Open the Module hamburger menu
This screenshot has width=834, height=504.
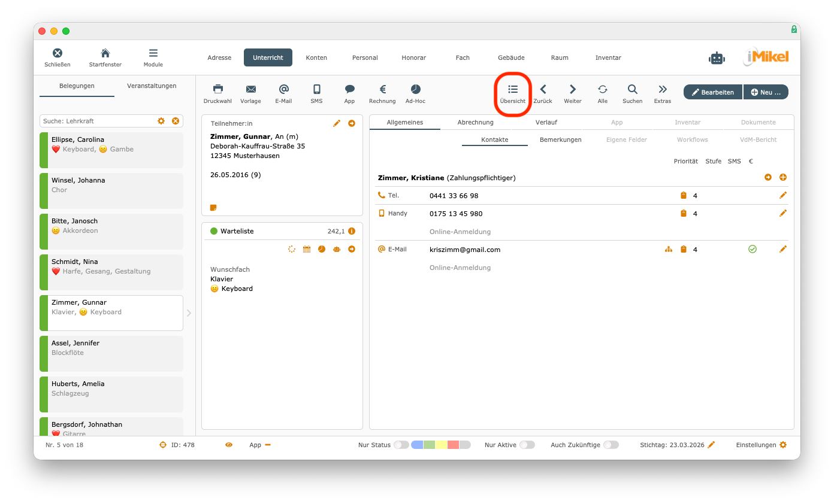pyautogui.click(x=153, y=57)
